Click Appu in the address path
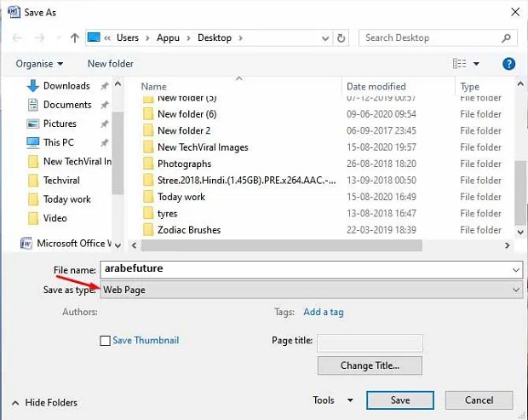This screenshot has height=420, width=528. (x=168, y=37)
